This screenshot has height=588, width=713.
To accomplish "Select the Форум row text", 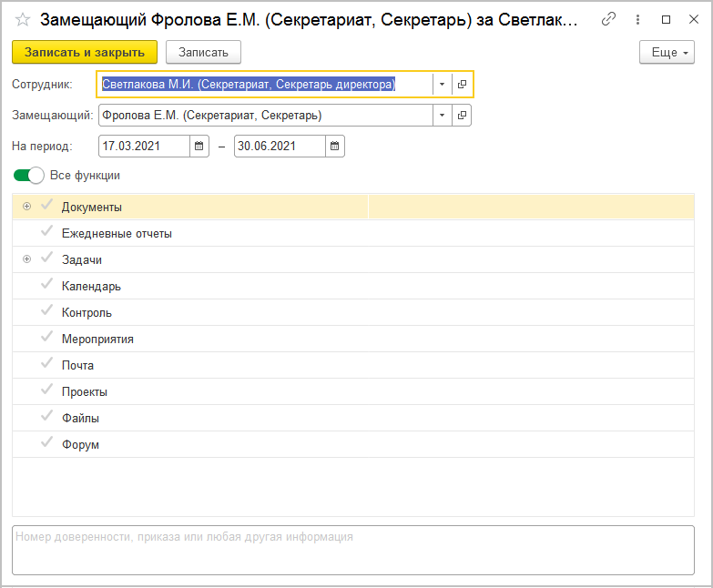I will pyautogui.click(x=80, y=444).
